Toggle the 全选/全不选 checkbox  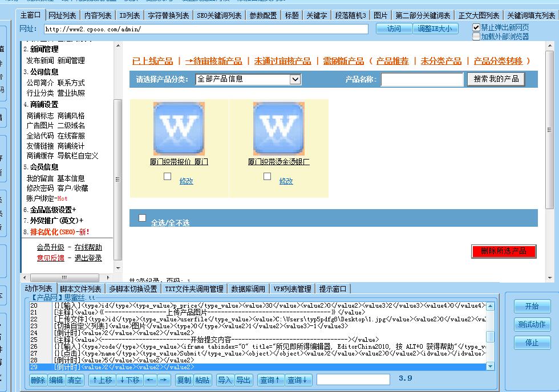coord(142,218)
